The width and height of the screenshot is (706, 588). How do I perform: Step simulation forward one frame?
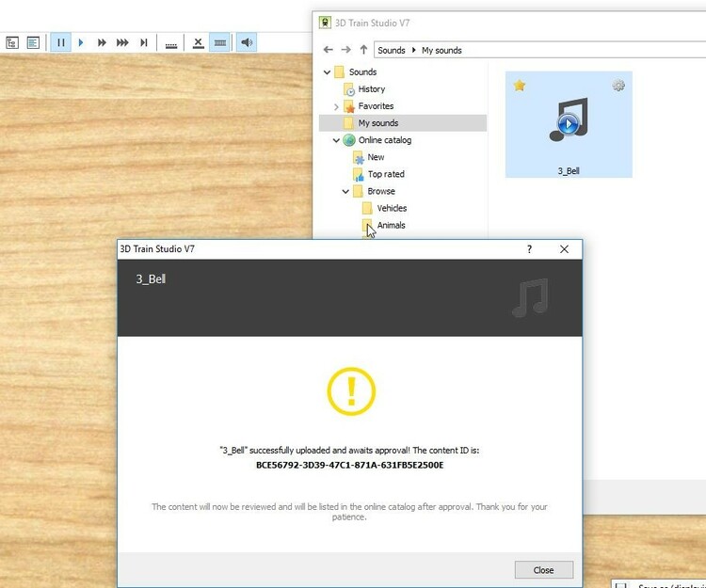(x=144, y=42)
